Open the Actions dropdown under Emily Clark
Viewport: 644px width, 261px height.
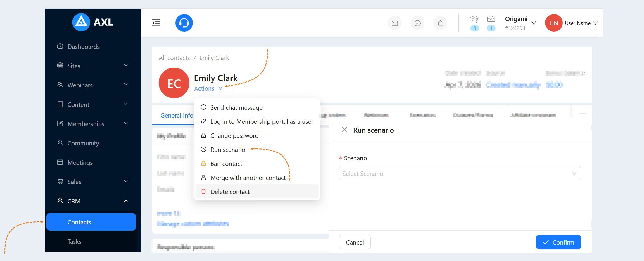(208, 88)
